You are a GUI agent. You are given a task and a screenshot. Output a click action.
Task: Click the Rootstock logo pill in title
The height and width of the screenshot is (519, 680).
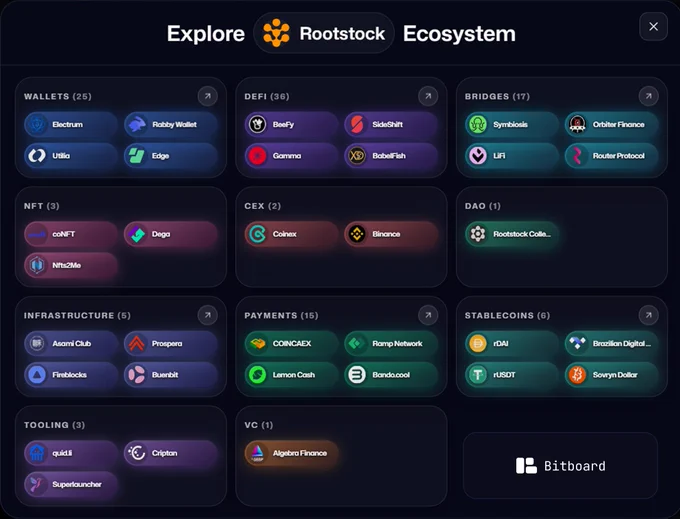coord(324,33)
